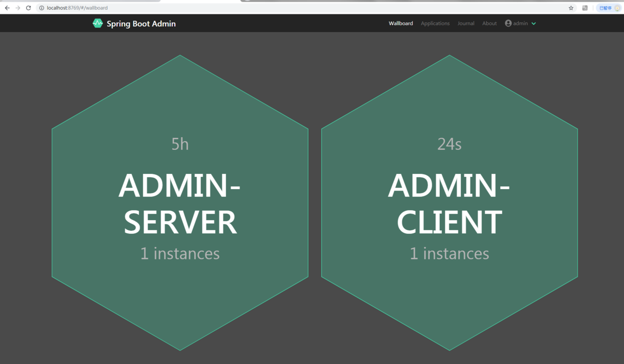Click the browser extension icon beside the star
The image size is (624, 364).
[585, 8]
